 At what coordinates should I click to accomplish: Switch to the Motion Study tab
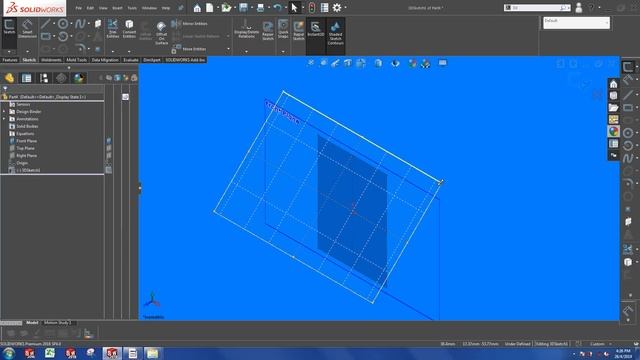[58, 322]
